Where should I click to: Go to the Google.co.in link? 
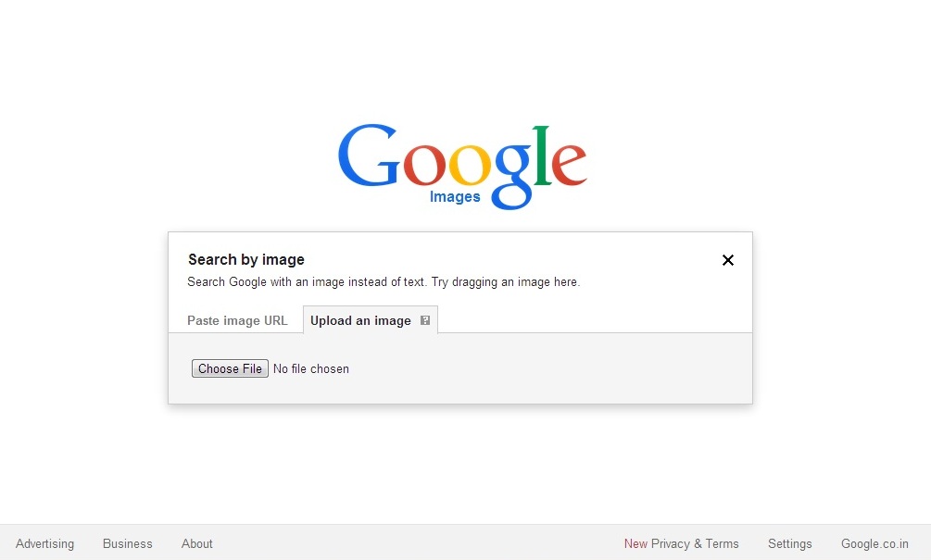(x=874, y=543)
